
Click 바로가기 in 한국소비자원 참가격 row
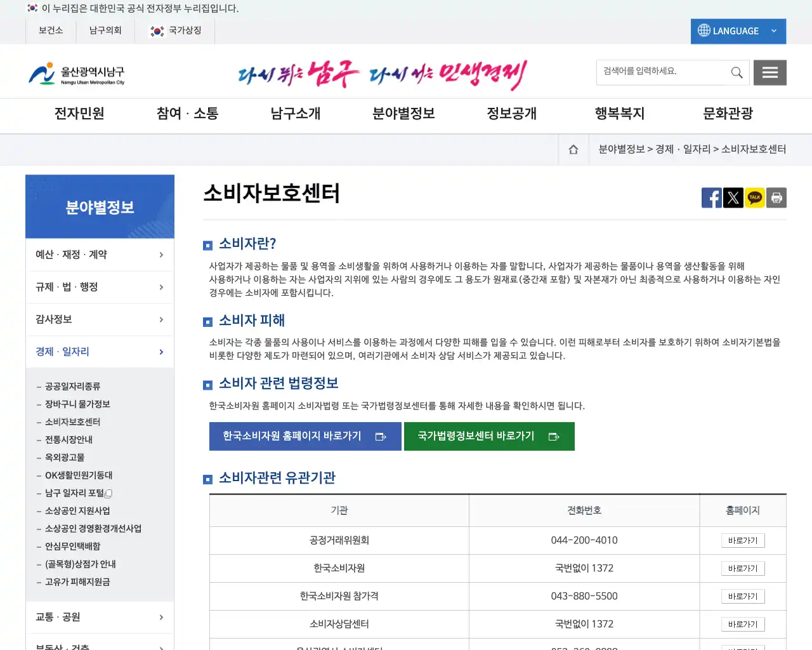[x=743, y=597]
